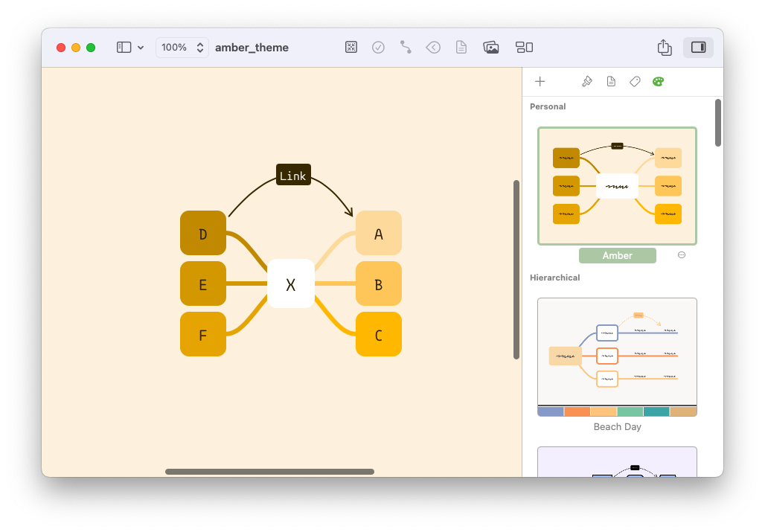Switch to the Style brush panel
This screenshot has height=532, width=765.
586,81
